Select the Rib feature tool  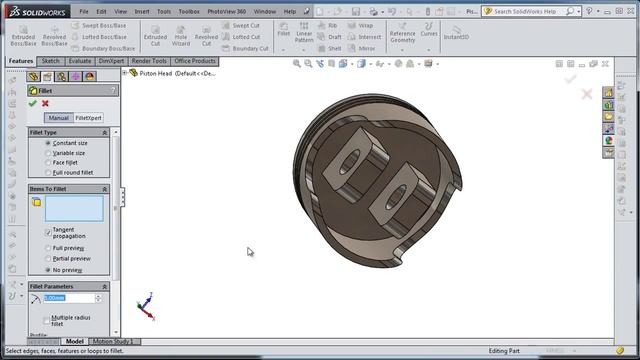[327, 25]
